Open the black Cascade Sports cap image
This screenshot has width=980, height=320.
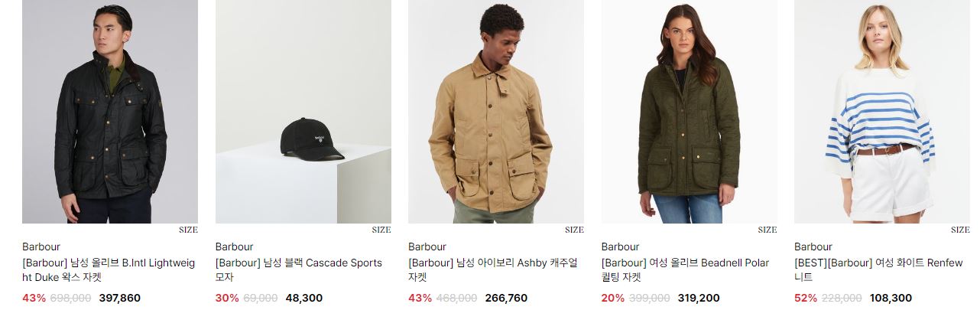click(x=303, y=112)
